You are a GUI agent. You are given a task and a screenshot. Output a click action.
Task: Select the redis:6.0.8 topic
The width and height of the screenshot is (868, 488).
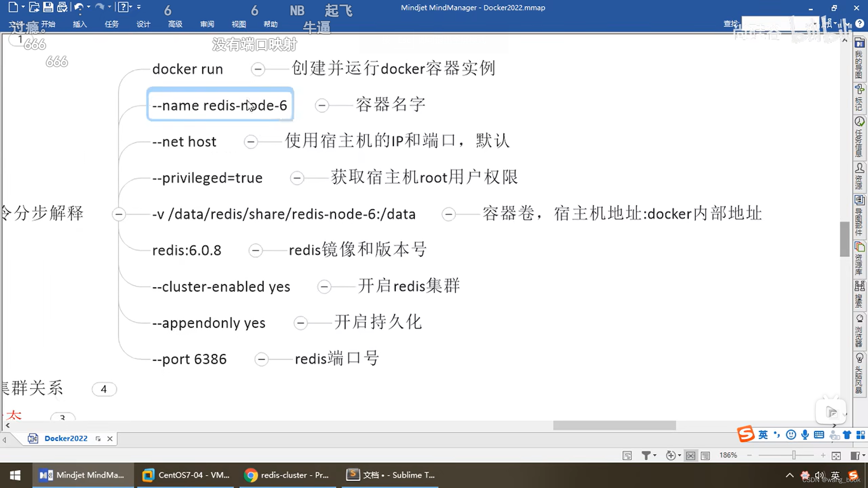click(187, 250)
